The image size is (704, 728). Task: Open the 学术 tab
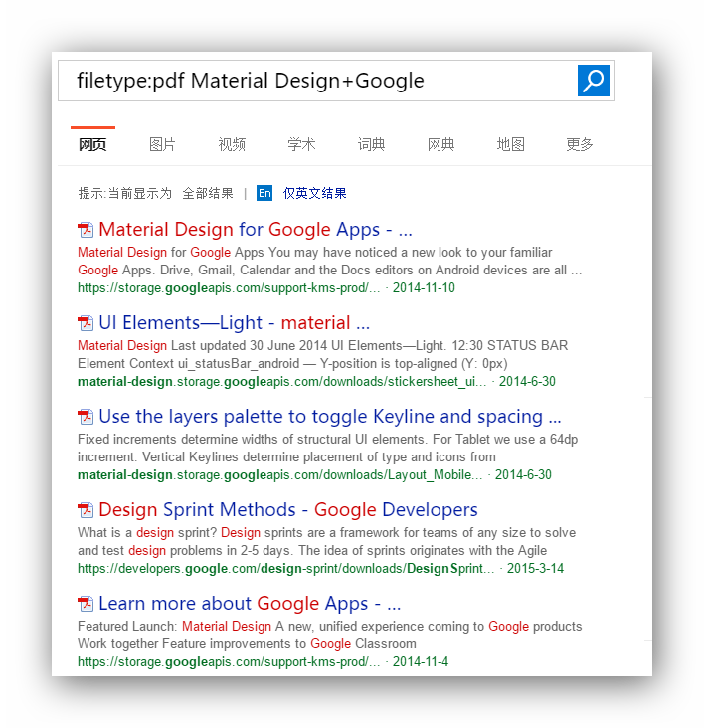(x=301, y=144)
